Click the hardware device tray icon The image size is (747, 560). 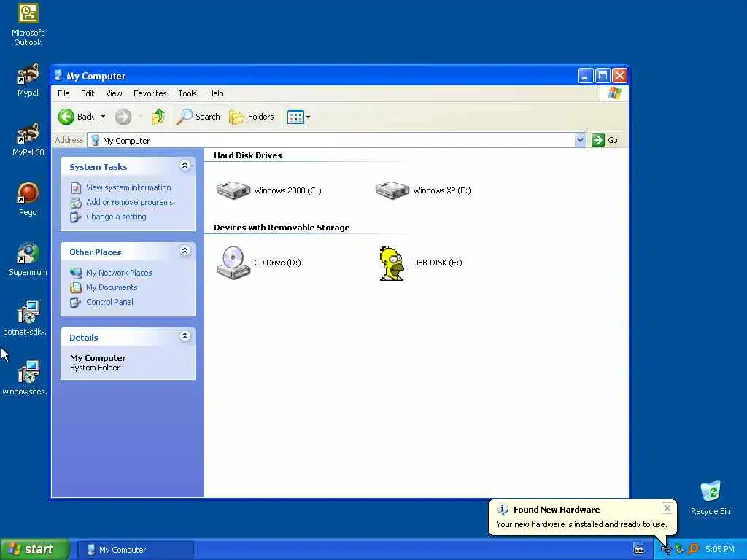point(665,550)
